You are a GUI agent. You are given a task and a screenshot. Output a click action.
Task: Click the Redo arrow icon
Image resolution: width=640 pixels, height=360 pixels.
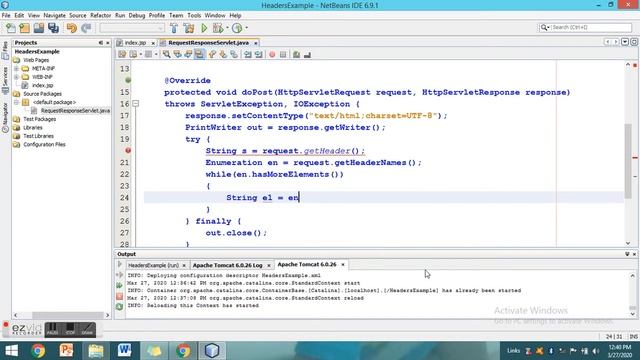tap(86, 28)
